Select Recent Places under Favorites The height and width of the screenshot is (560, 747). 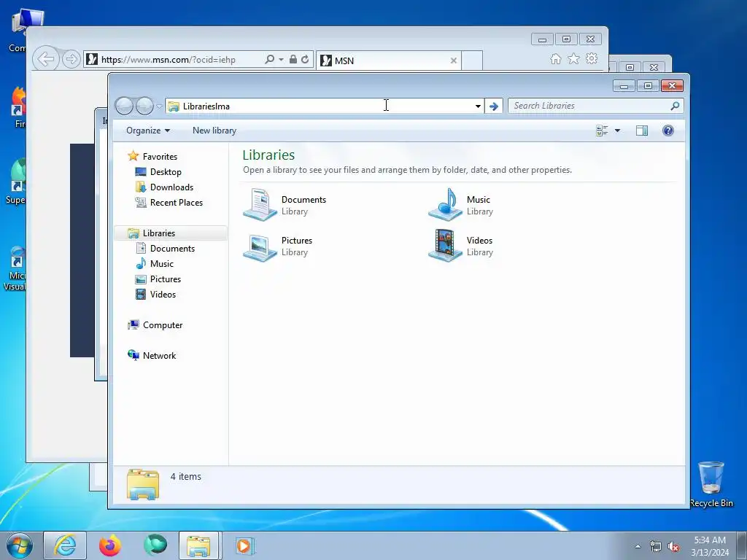pos(177,203)
